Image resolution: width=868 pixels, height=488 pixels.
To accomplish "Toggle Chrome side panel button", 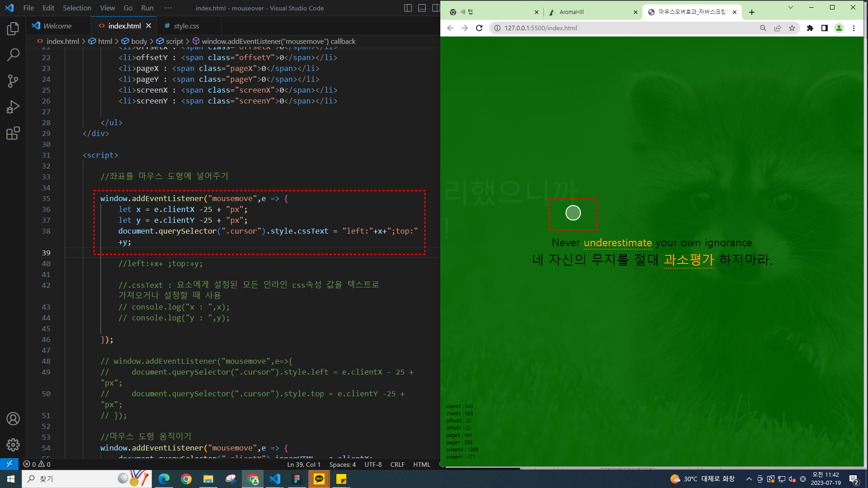I will click(x=825, y=28).
